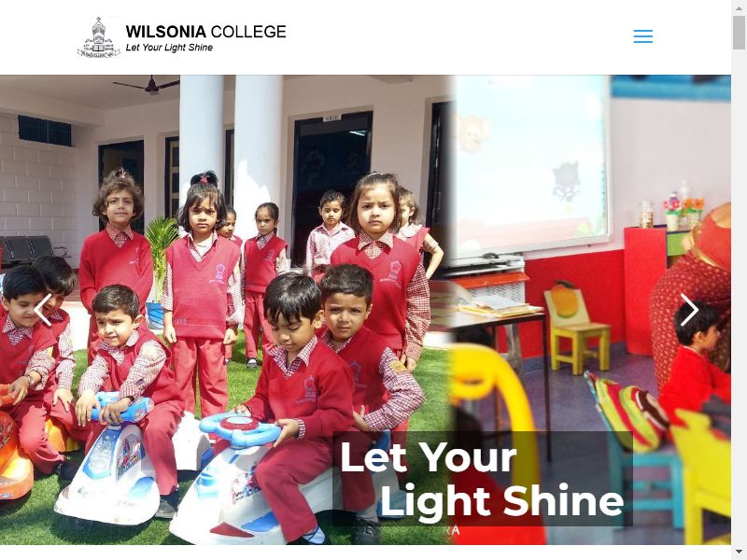Click the Wilsonia College crest logo

coord(99,37)
